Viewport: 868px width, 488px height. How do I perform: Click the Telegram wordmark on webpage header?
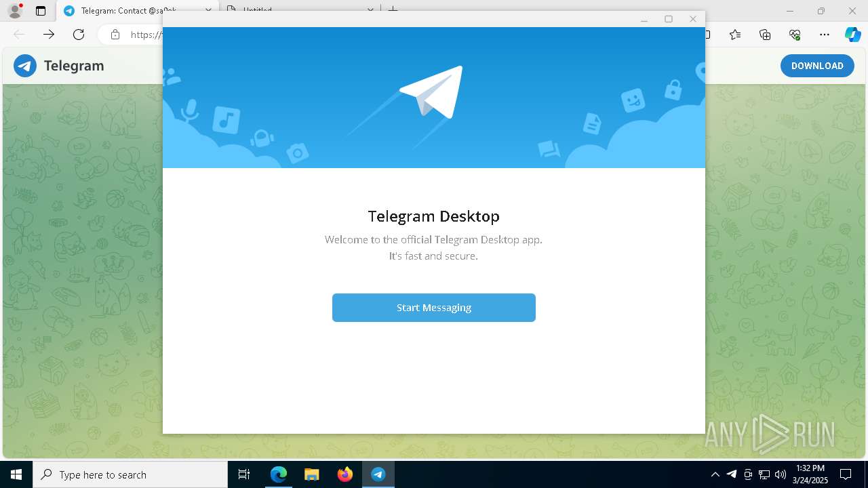[x=74, y=66]
